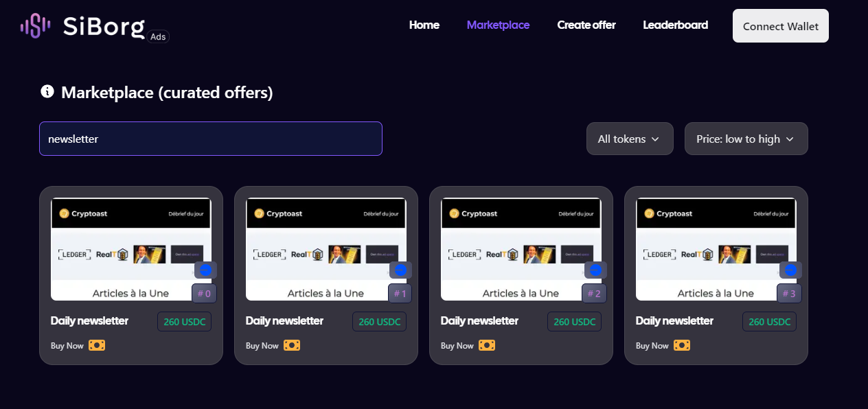Screen dimensions: 868x409
Task: Click the info icon beside Marketplace heading
Action: pos(47,91)
